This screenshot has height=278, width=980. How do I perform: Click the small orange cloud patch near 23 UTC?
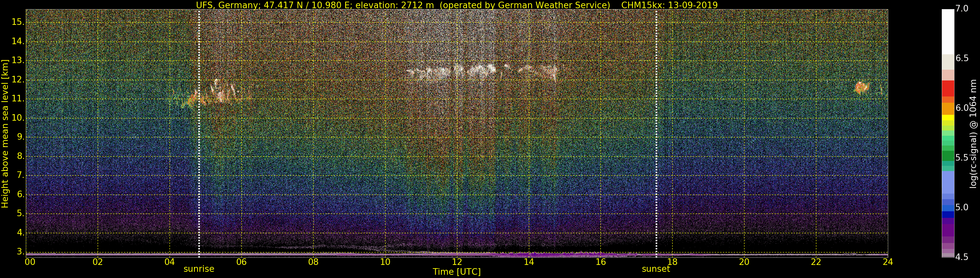862,88
